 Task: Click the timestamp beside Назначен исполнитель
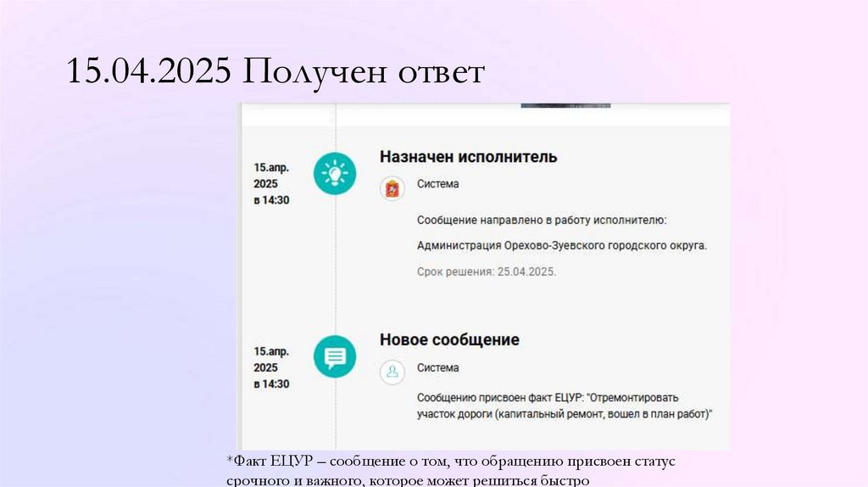[272, 184]
